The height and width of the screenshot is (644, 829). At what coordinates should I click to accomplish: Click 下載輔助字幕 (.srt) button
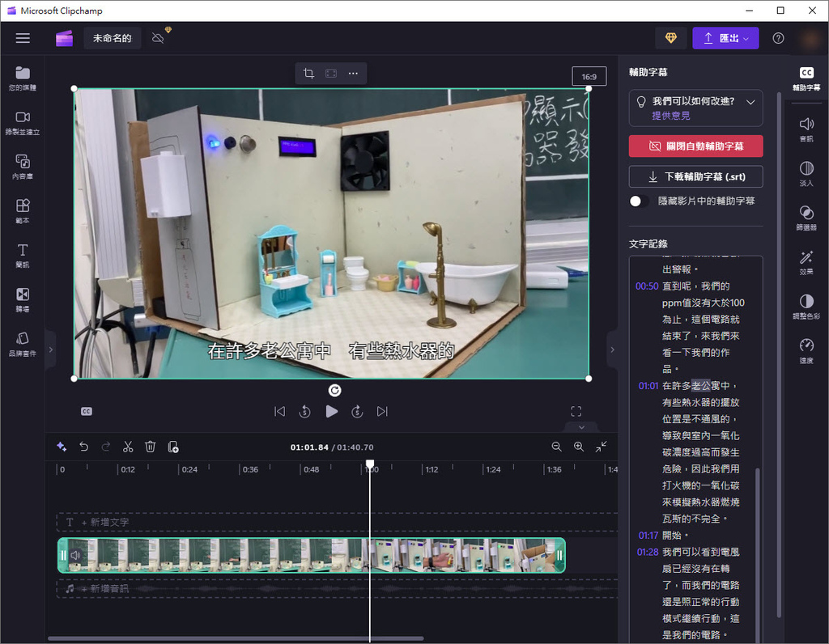pos(695,176)
